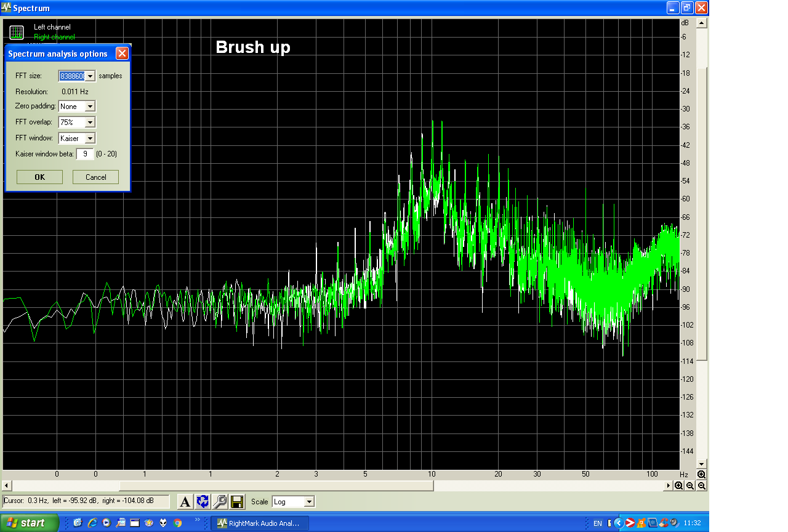This screenshot has height=532, width=788.
Task: Confirm options with the OK button
Action: pyautogui.click(x=39, y=177)
